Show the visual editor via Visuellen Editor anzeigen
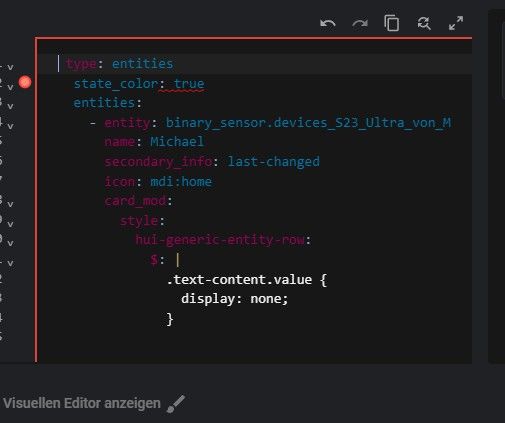505x423 pixels. tap(82, 403)
